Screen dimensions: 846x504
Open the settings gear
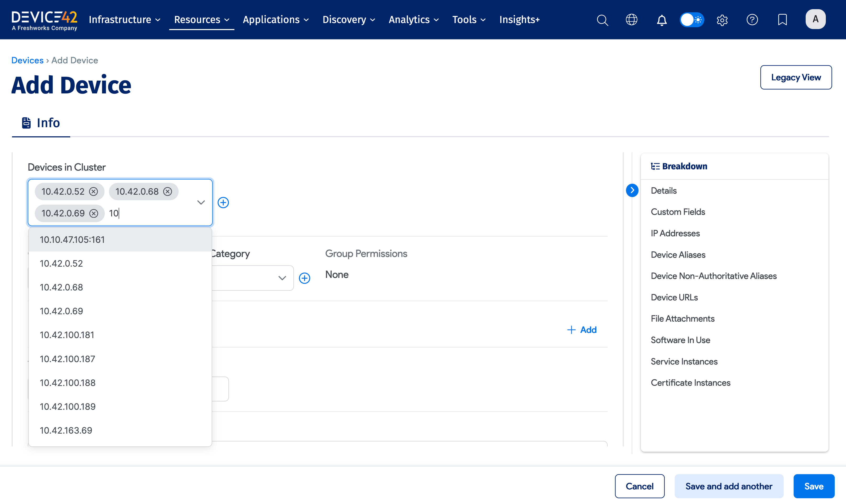[722, 20]
